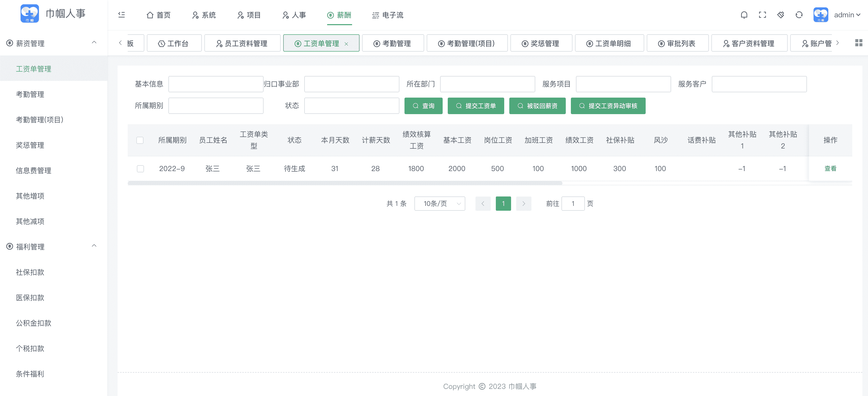Focus the 所属期别 filter input
The width and height of the screenshot is (868, 396).
tap(216, 106)
